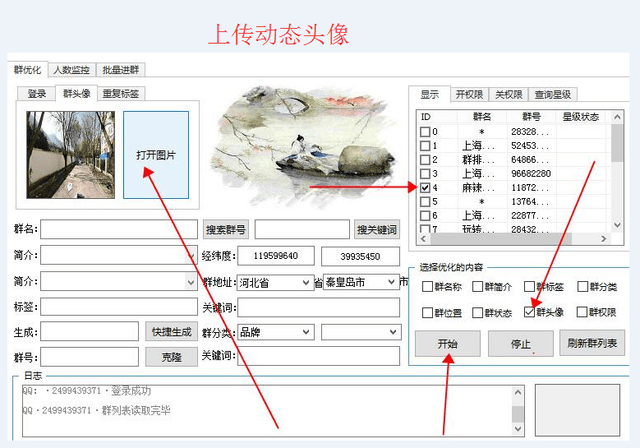Check the box for group ID 1

tap(425, 146)
